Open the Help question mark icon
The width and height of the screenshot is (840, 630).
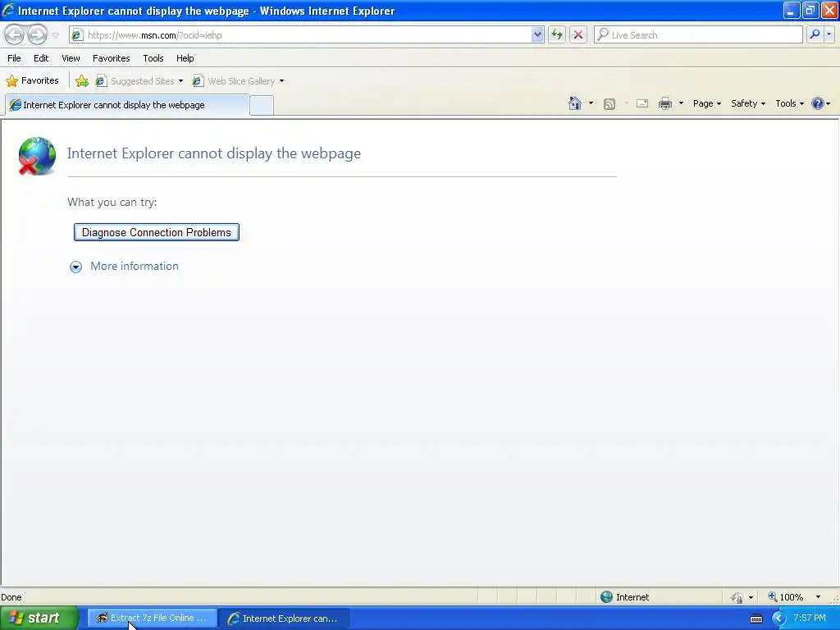pos(818,103)
